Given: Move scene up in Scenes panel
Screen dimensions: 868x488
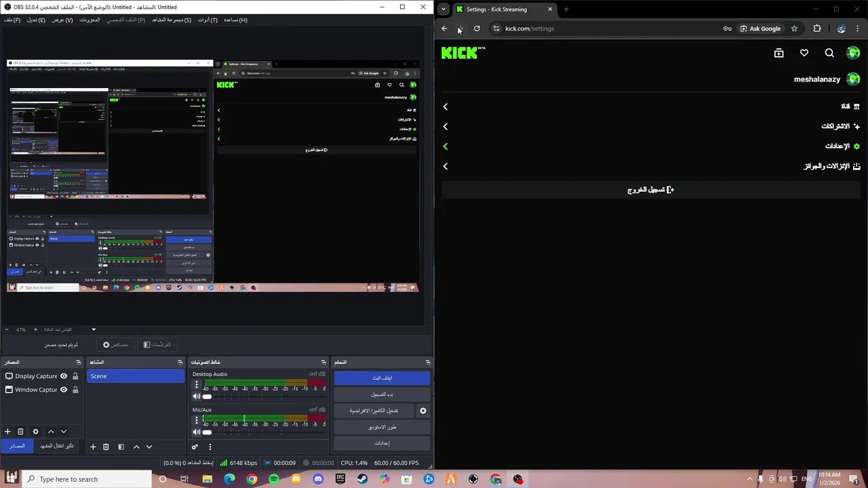Looking at the screenshot, I should pyautogui.click(x=136, y=447).
